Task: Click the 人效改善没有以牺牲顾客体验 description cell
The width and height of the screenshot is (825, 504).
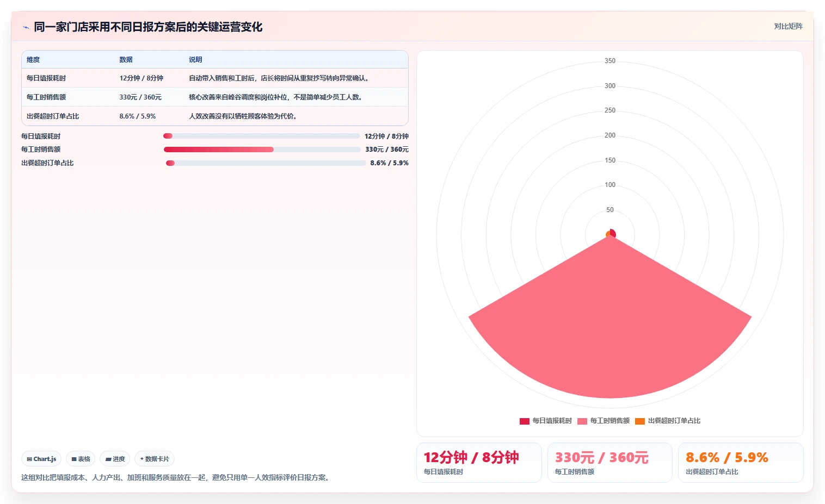Action: (x=244, y=116)
